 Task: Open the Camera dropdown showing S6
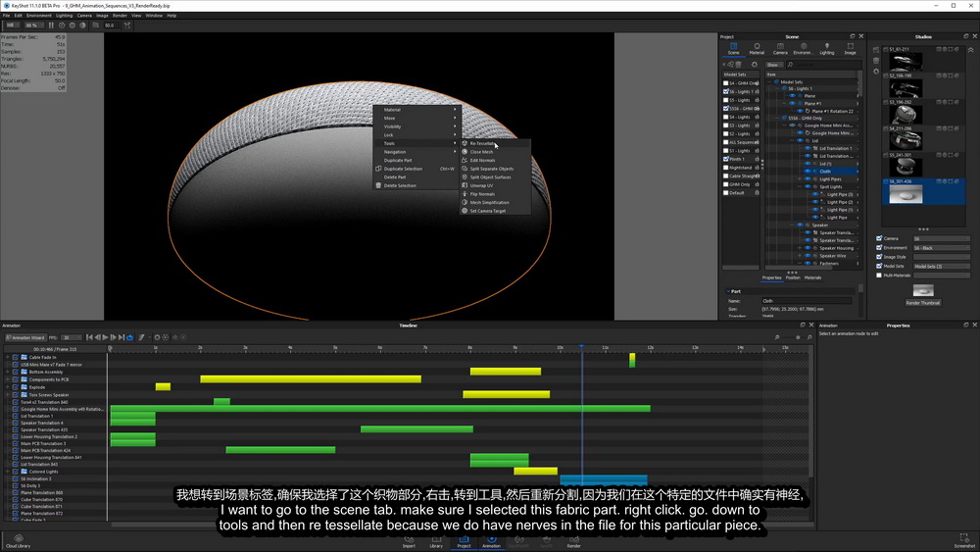941,239
